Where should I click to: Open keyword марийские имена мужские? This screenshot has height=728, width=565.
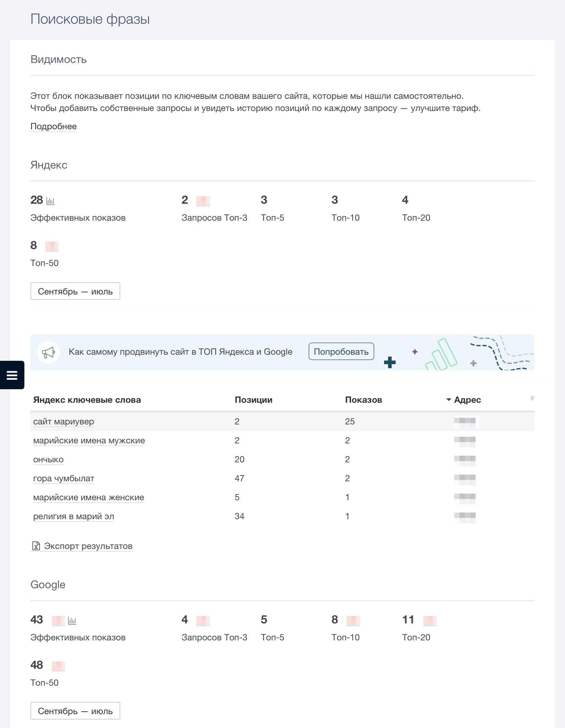point(89,440)
